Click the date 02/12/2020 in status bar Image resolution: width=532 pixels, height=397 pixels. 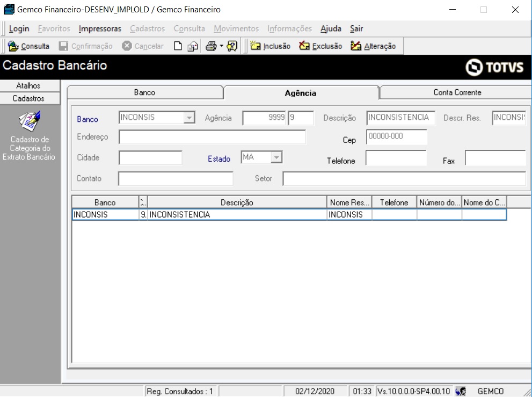[x=315, y=391]
